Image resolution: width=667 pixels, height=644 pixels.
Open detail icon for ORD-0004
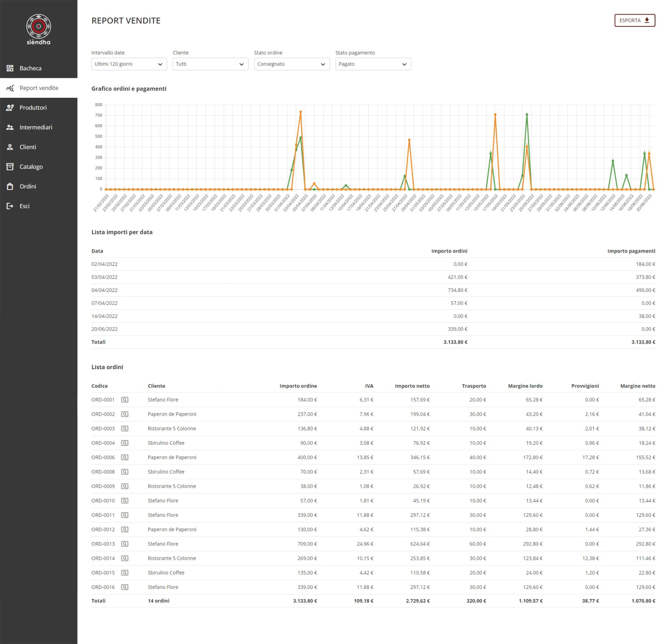pyautogui.click(x=125, y=443)
